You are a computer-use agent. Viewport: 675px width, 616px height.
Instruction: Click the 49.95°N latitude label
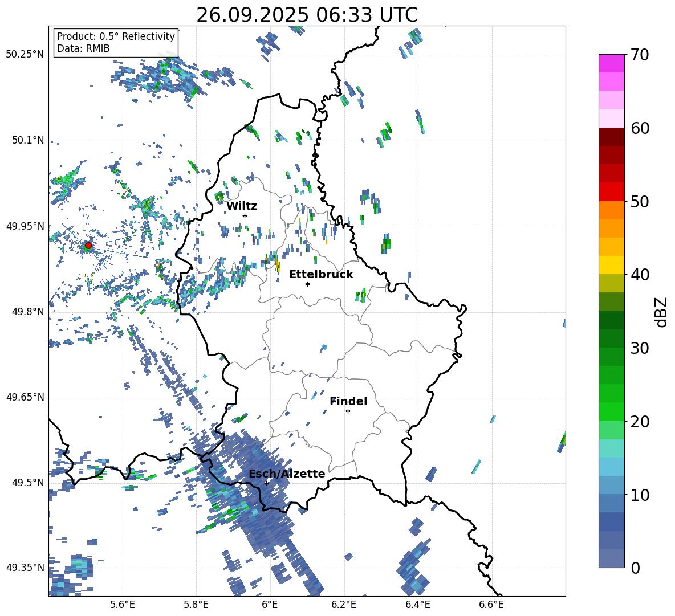pyautogui.click(x=25, y=226)
